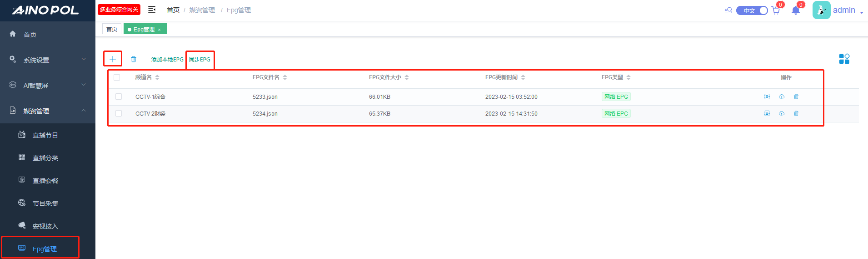
Task: Click the 同步EPG button
Action: [200, 60]
